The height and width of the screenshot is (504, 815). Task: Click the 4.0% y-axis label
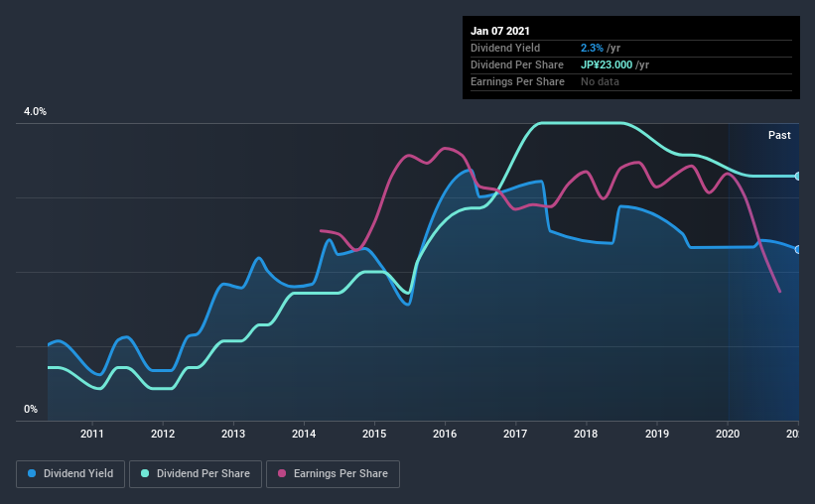click(35, 112)
